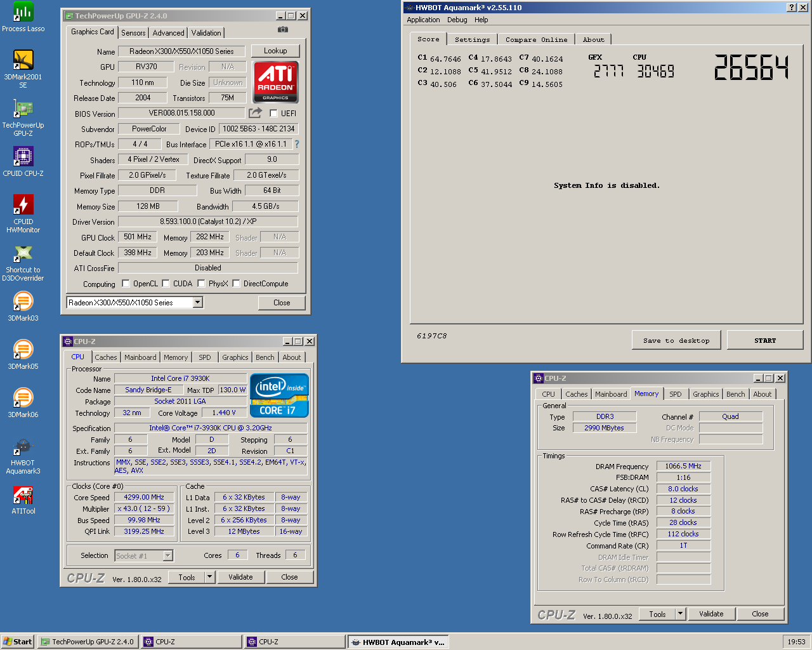
Task: Open the Windows Start menu
Action: [x=18, y=642]
